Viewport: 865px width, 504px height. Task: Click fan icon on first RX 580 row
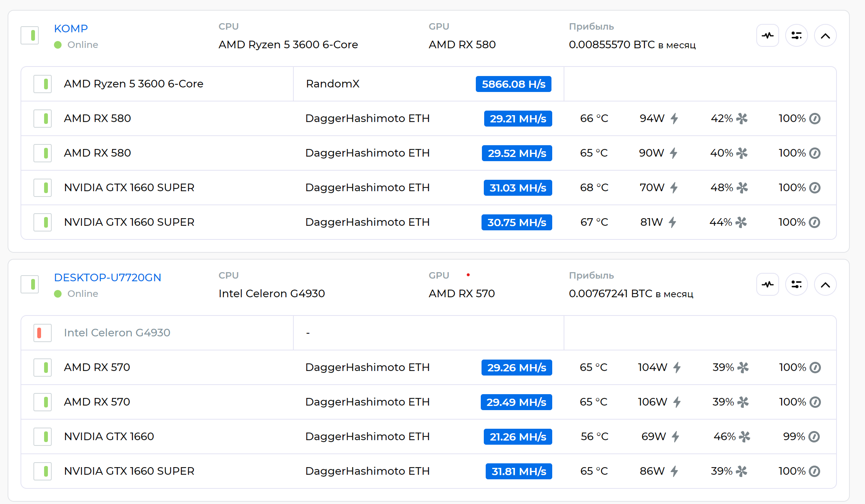coord(741,119)
